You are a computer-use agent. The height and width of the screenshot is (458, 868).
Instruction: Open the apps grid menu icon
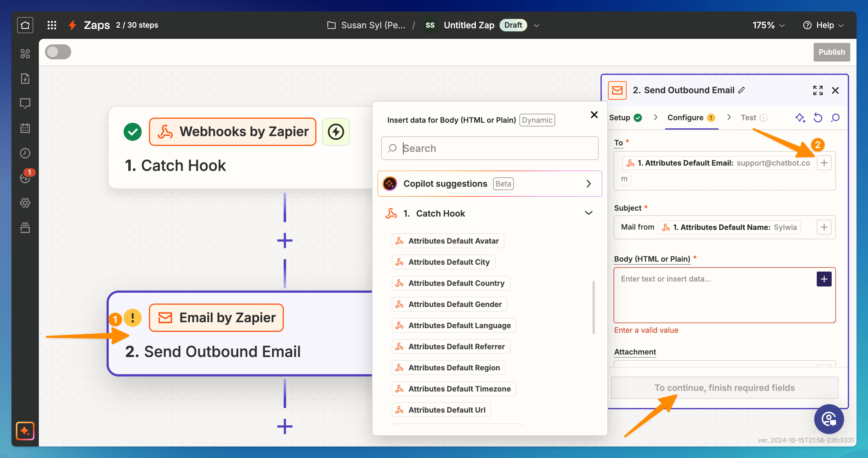point(52,25)
